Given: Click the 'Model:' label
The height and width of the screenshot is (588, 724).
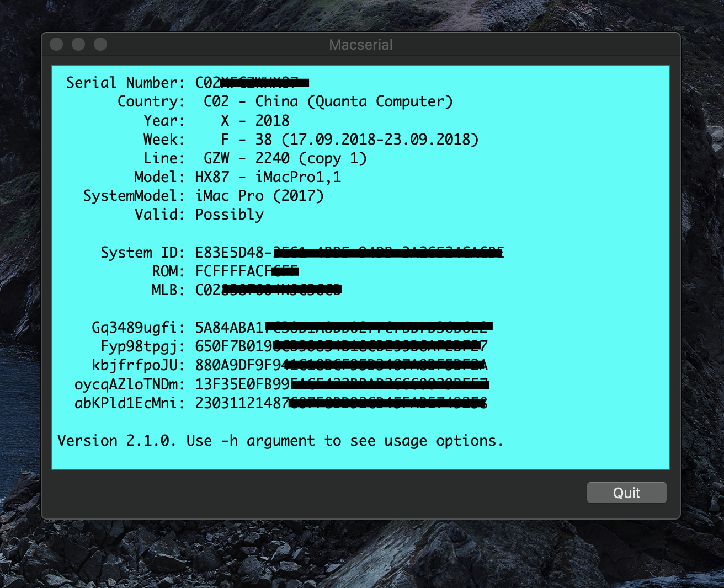Looking at the screenshot, I should pyautogui.click(x=160, y=177).
